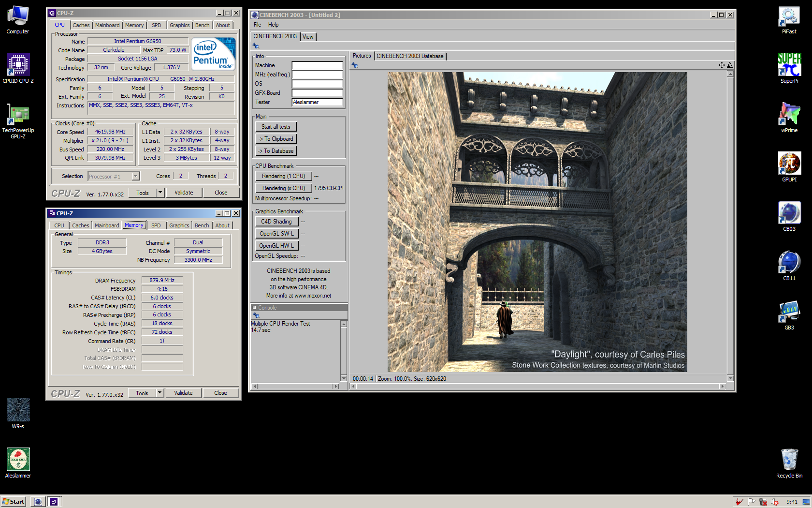Click the Windows Start button
Screen dimensions: 812x508
pos(14,502)
